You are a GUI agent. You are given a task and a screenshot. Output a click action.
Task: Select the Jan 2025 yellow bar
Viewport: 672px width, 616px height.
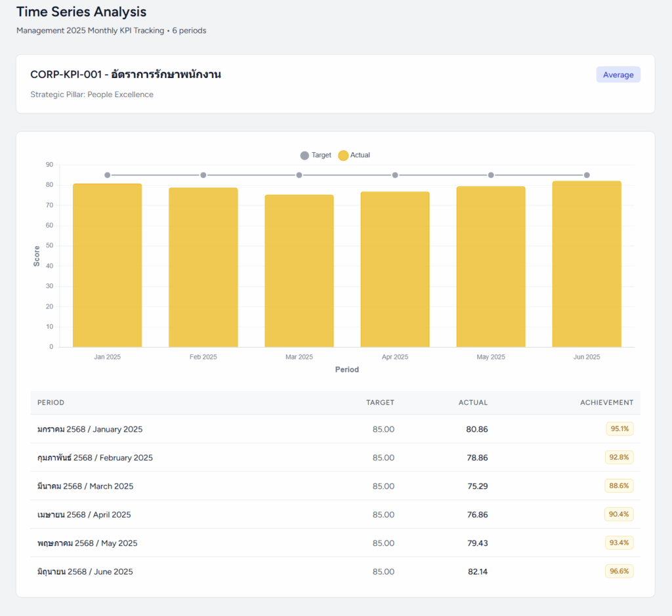pyautogui.click(x=107, y=265)
